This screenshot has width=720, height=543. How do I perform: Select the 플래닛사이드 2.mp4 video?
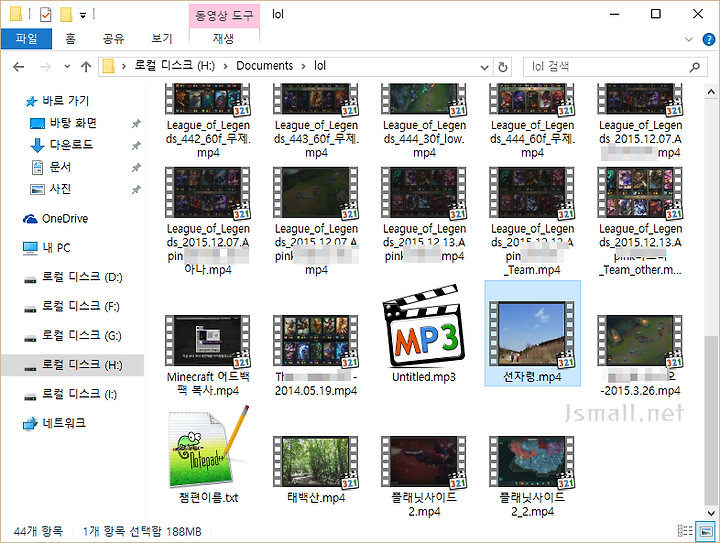(424, 476)
